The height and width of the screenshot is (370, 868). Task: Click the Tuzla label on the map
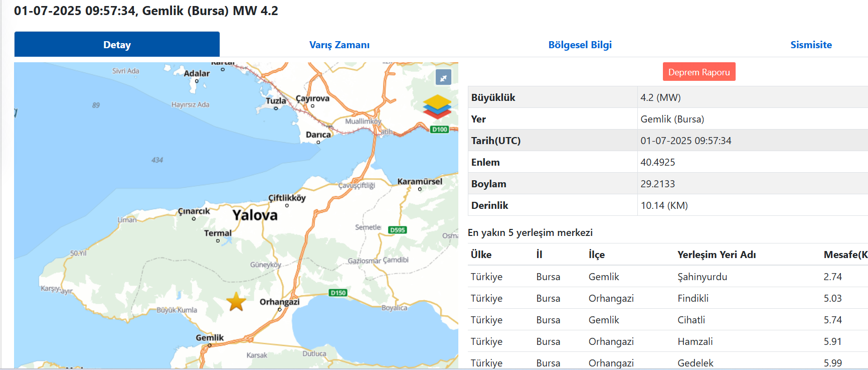point(276,101)
